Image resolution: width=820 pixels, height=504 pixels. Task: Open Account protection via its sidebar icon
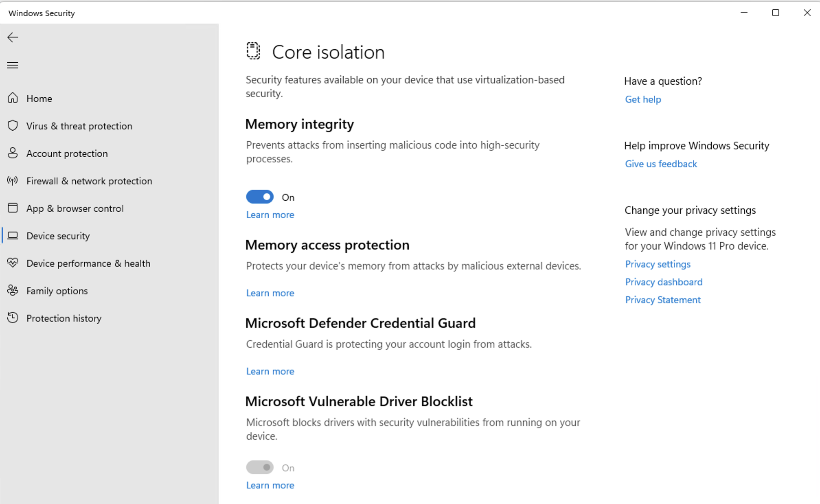[13, 153]
